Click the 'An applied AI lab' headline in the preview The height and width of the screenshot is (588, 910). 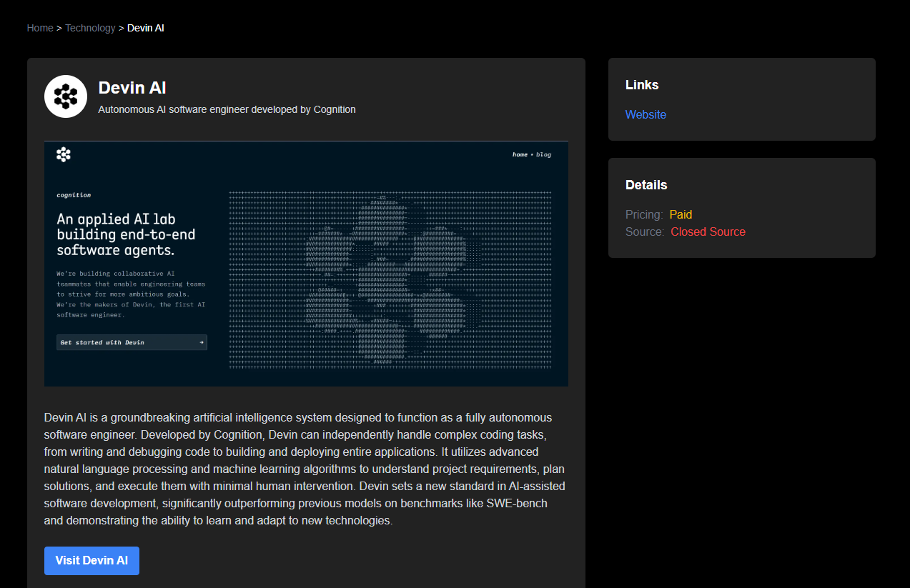[126, 234]
